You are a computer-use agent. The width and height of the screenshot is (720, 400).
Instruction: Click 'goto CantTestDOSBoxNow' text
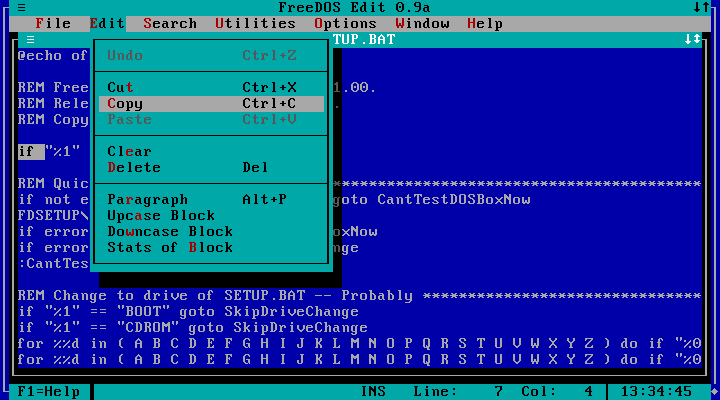[431, 200]
